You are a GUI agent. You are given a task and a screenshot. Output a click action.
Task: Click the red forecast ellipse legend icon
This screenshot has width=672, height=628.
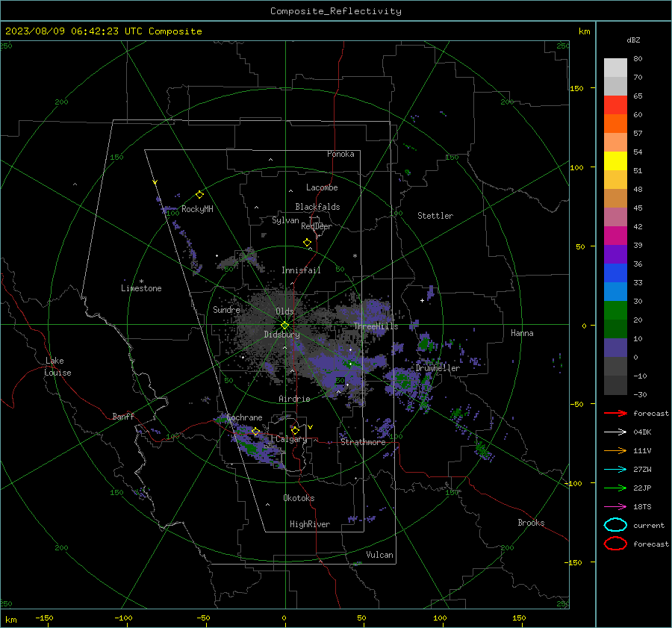(615, 544)
